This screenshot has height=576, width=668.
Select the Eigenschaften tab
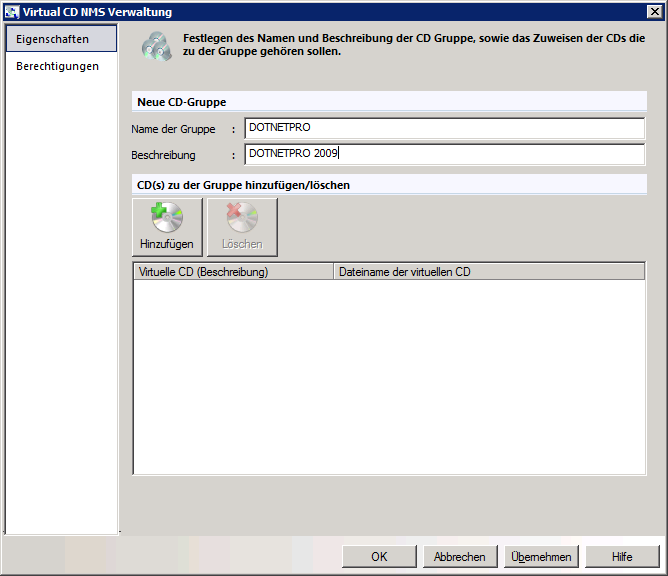point(61,39)
